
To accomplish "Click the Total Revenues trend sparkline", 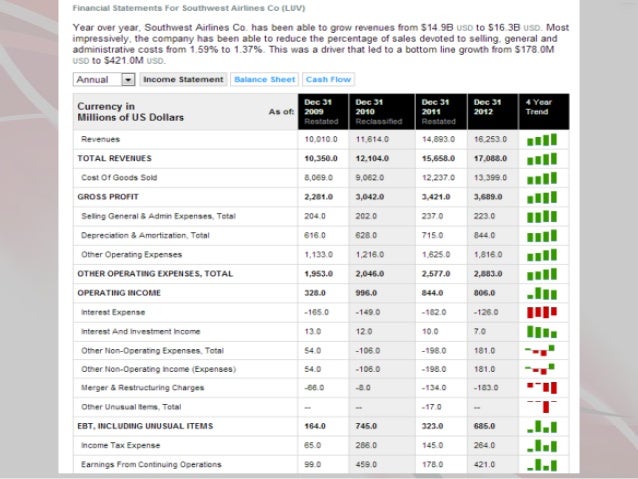I will [x=540, y=158].
